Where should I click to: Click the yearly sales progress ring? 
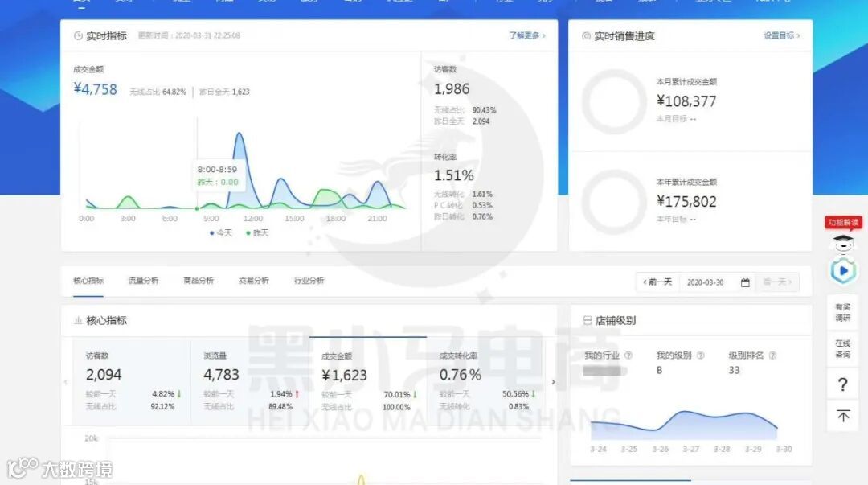click(x=614, y=202)
